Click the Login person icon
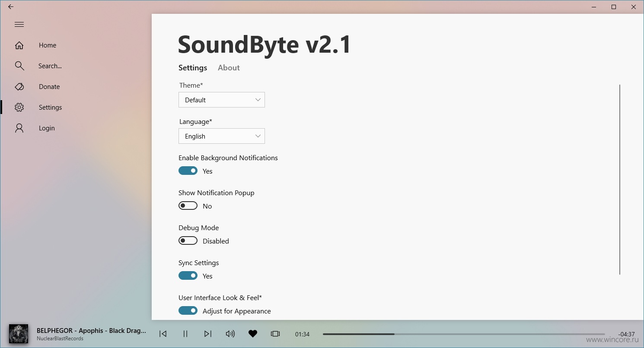The height and width of the screenshot is (348, 644). (x=19, y=128)
